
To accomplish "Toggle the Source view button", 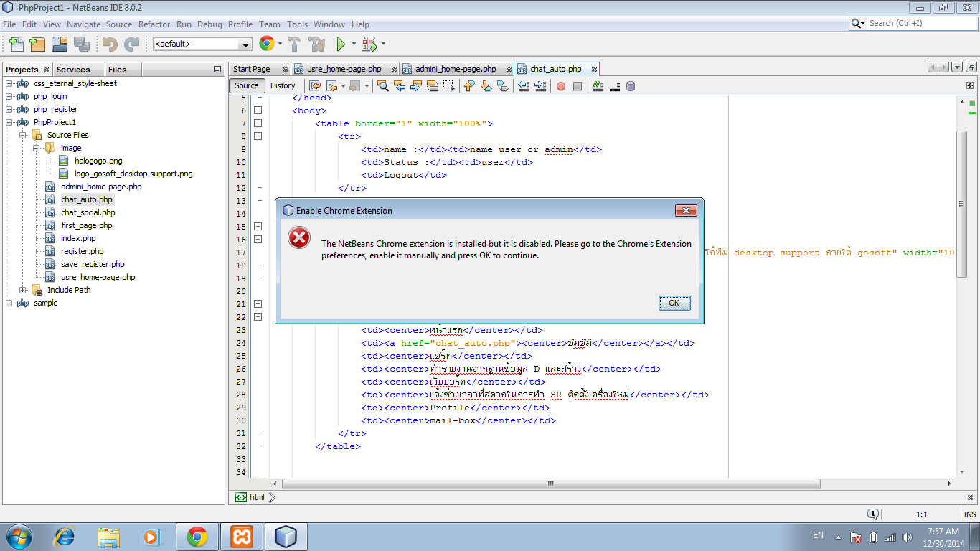I will (x=246, y=85).
